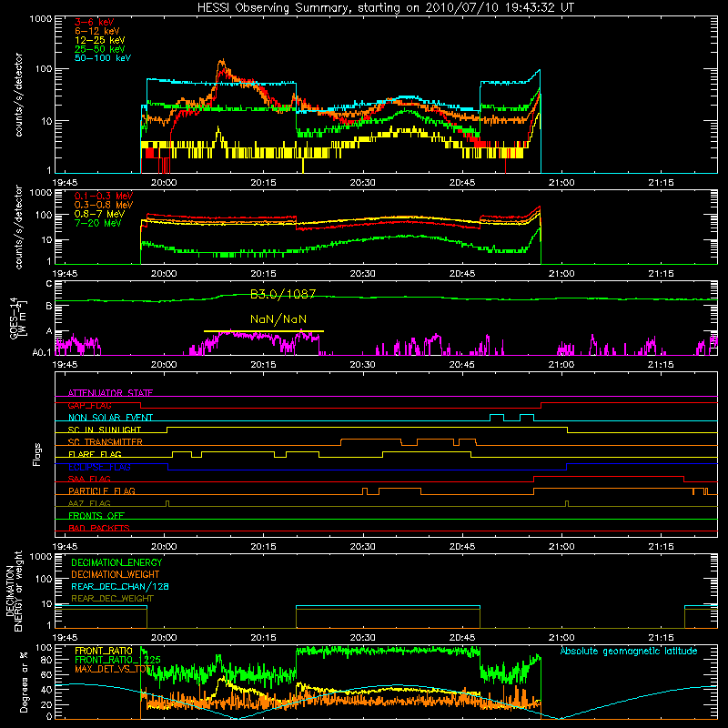The width and height of the screenshot is (728, 728).
Task: Select the REAR_DEC_CHAN/128 legend label
Action: pyautogui.click(x=120, y=586)
